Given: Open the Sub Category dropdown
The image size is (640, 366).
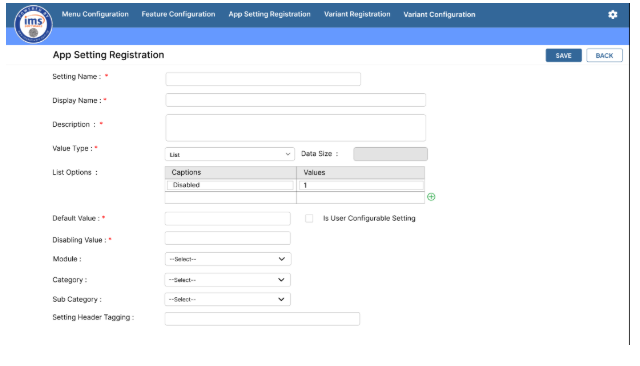Looking at the screenshot, I should pyautogui.click(x=228, y=299).
